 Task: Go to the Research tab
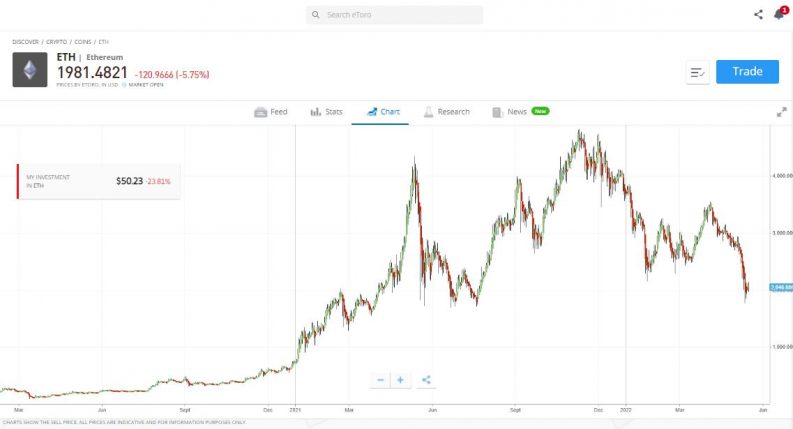tap(446, 112)
